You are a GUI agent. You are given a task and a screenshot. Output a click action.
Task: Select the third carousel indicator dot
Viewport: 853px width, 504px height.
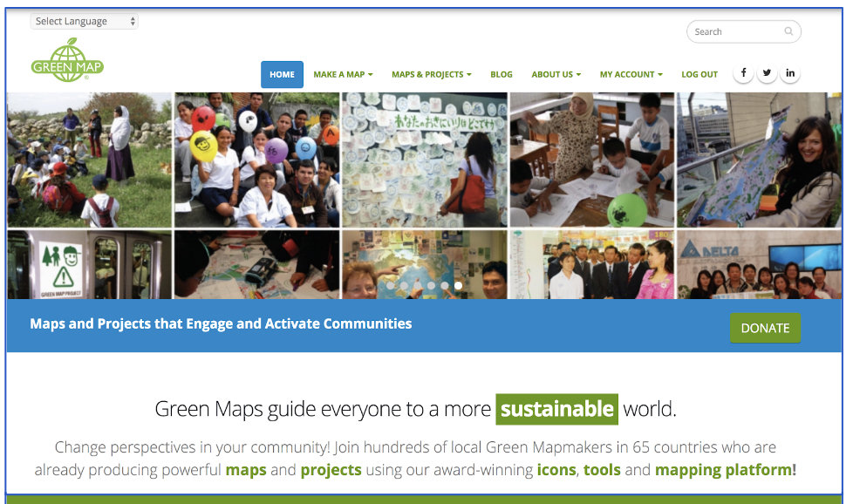[417, 285]
